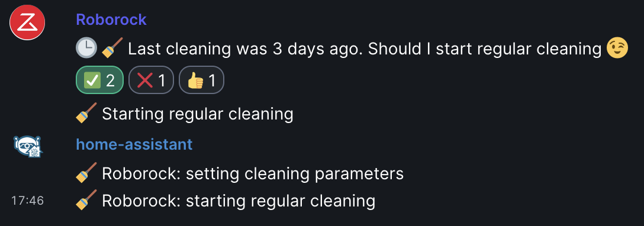Click the count number on checkmark reaction

click(110, 81)
